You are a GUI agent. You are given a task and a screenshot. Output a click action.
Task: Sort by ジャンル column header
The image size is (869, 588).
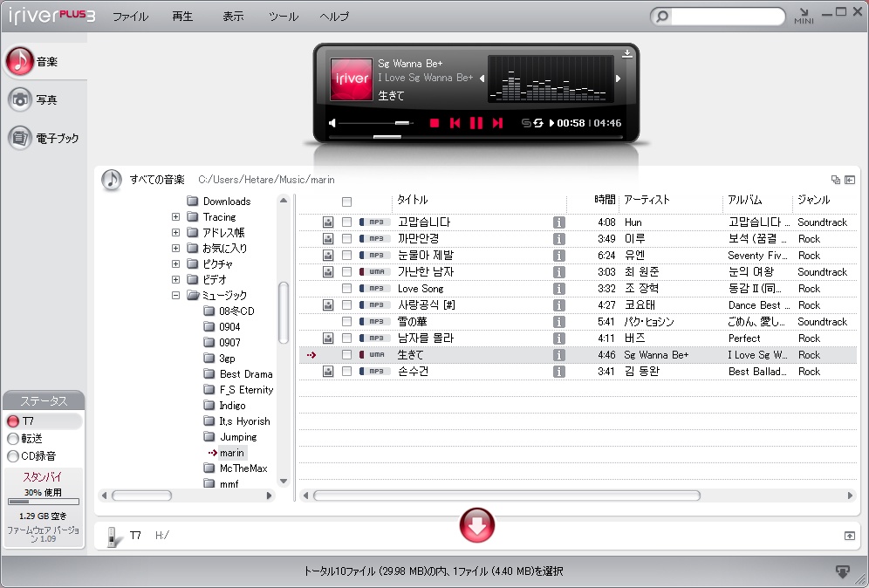pyautogui.click(x=813, y=200)
